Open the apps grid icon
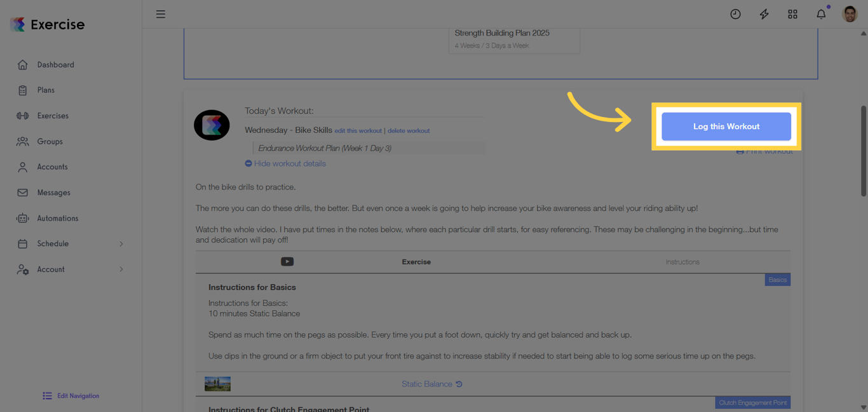 tap(792, 13)
